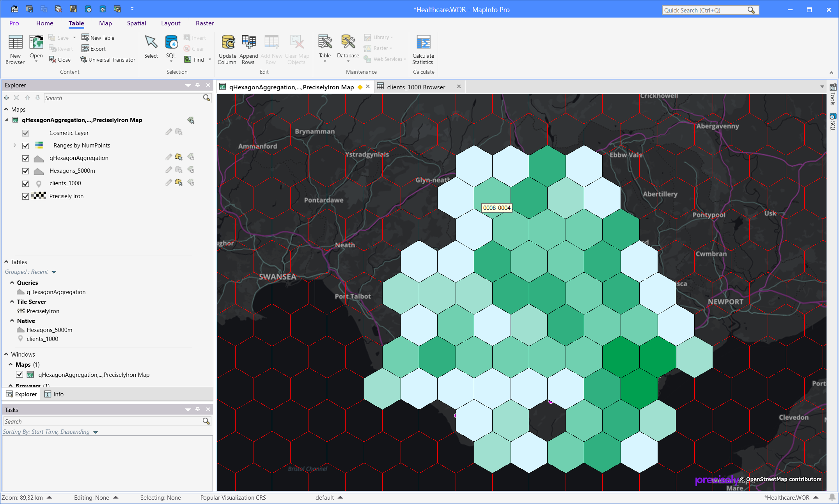The image size is (839, 504).
Task: Open the Universal Translator tool
Action: point(108,60)
